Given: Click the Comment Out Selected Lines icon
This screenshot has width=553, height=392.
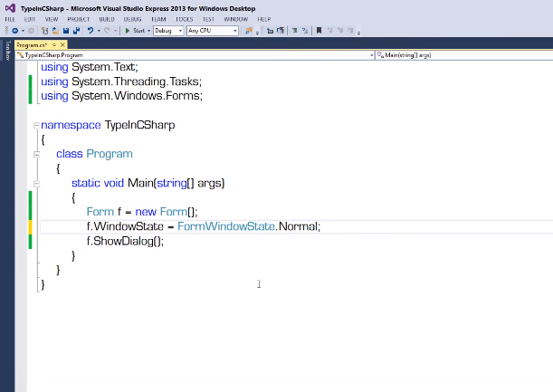Looking at the screenshot, I should (x=294, y=31).
